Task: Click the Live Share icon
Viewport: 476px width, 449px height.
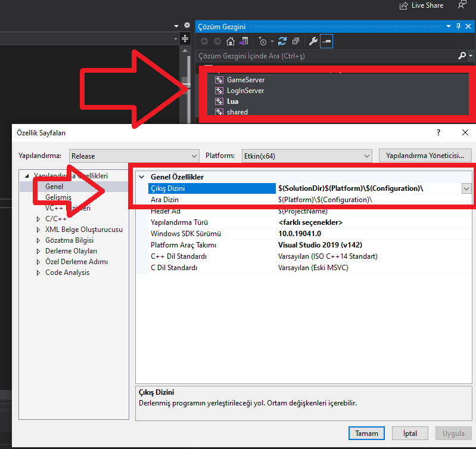Action: click(403, 5)
